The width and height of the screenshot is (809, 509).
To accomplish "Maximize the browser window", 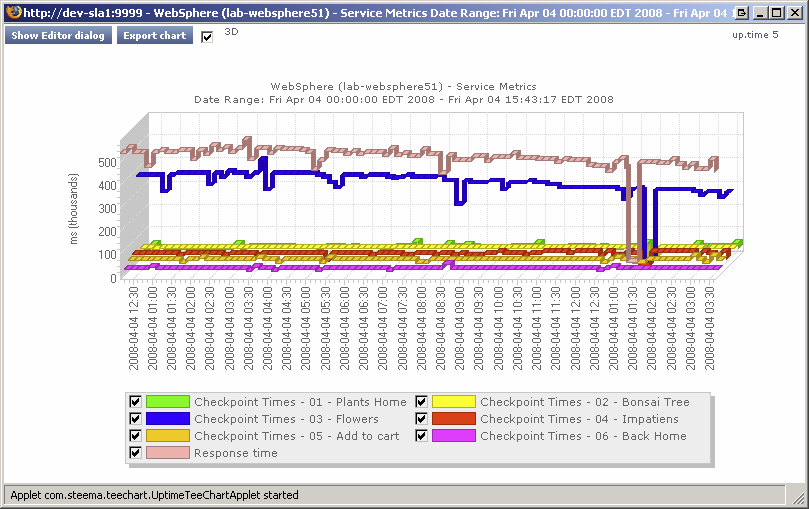I will (x=777, y=13).
